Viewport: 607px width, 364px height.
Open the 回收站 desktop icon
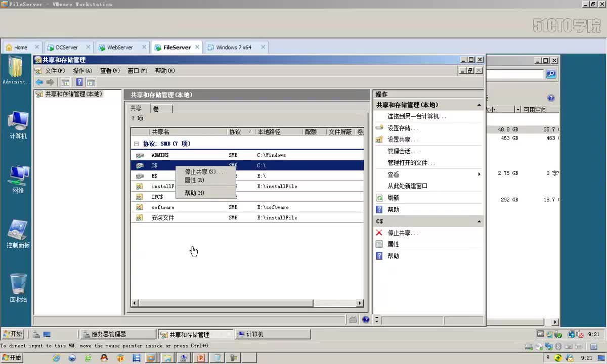pos(18,289)
